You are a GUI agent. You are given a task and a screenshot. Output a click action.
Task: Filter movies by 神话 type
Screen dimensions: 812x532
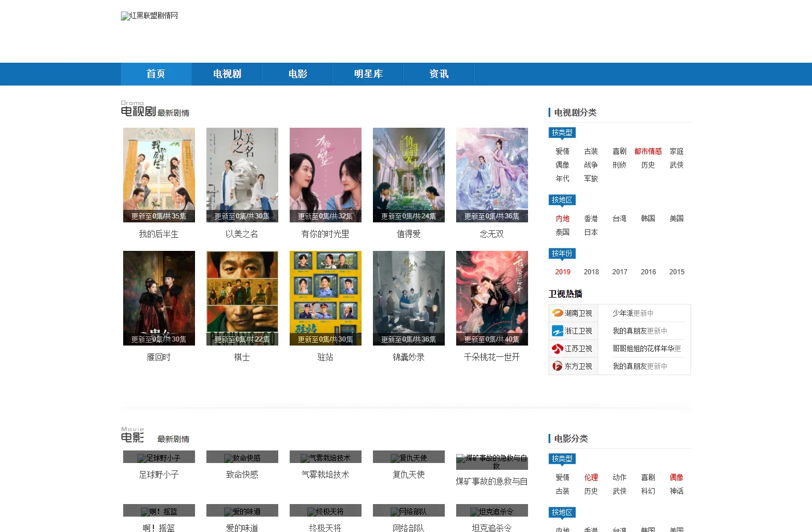677,491
